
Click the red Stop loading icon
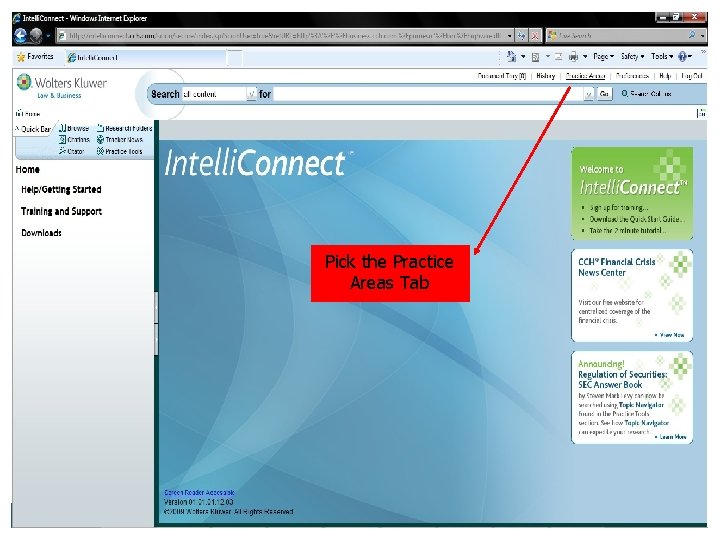pyautogui.click(x=535, y=35)
